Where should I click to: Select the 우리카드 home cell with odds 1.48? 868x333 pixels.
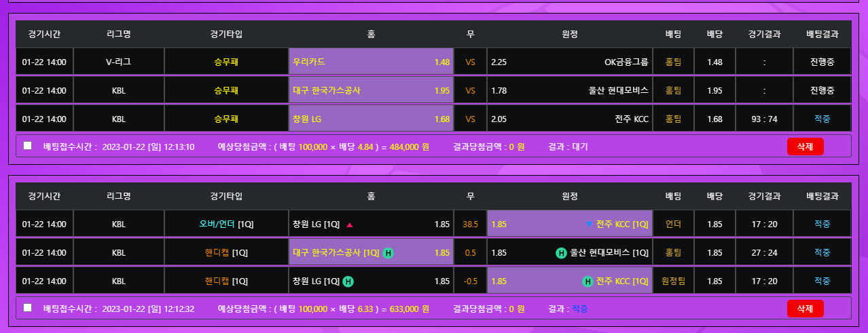tap(371, 62)
